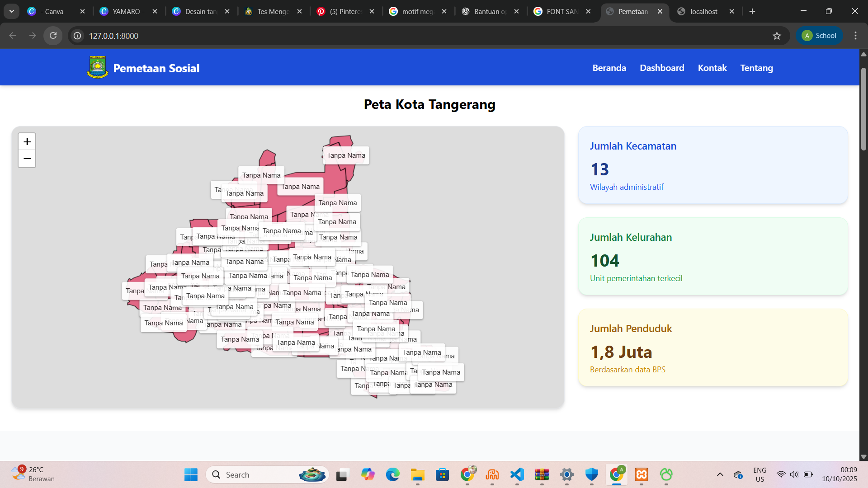868x488 pixels.
Task: Zoom out the map with minus button
Action: click(27, 159)
